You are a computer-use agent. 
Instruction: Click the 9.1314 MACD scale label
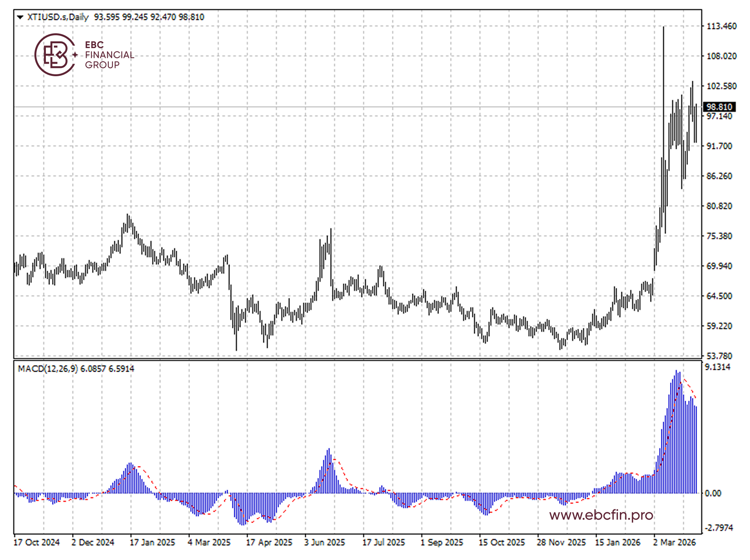pos(717,367)
